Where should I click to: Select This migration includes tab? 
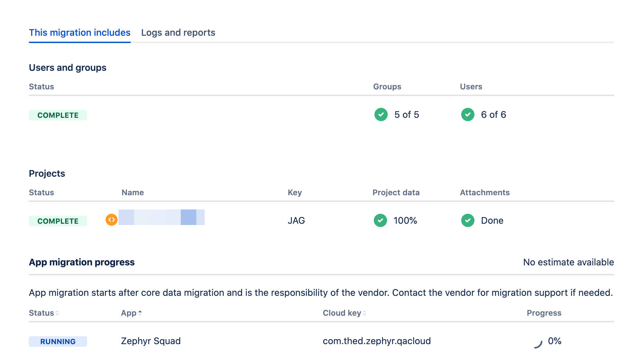(x=79, y=32)
